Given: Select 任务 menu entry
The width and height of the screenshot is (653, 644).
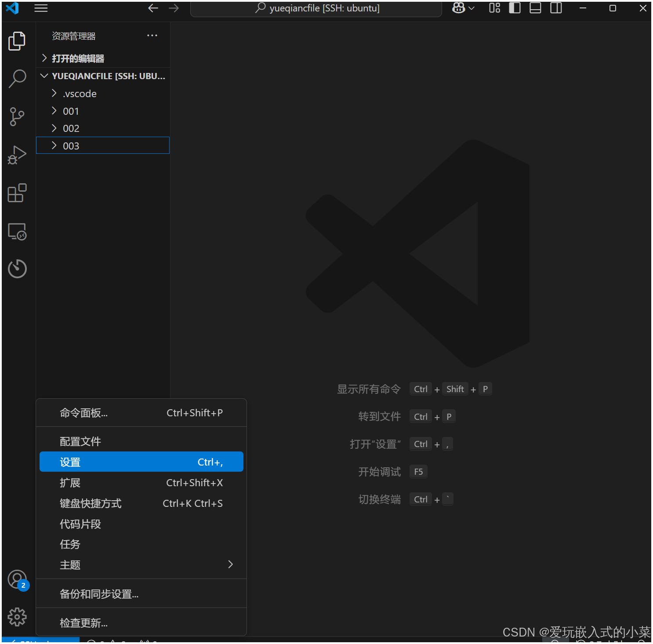Looking at the screenshot, I should [x=141, y=544].
